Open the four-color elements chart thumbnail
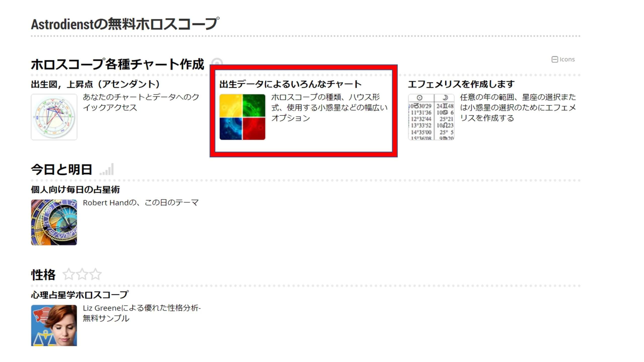 (x=243, y=117)
